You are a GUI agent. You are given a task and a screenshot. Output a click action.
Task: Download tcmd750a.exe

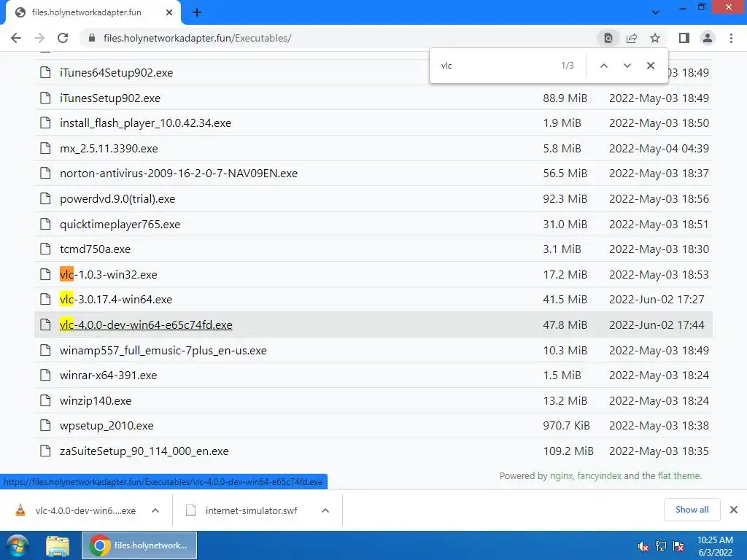(95, 249)
